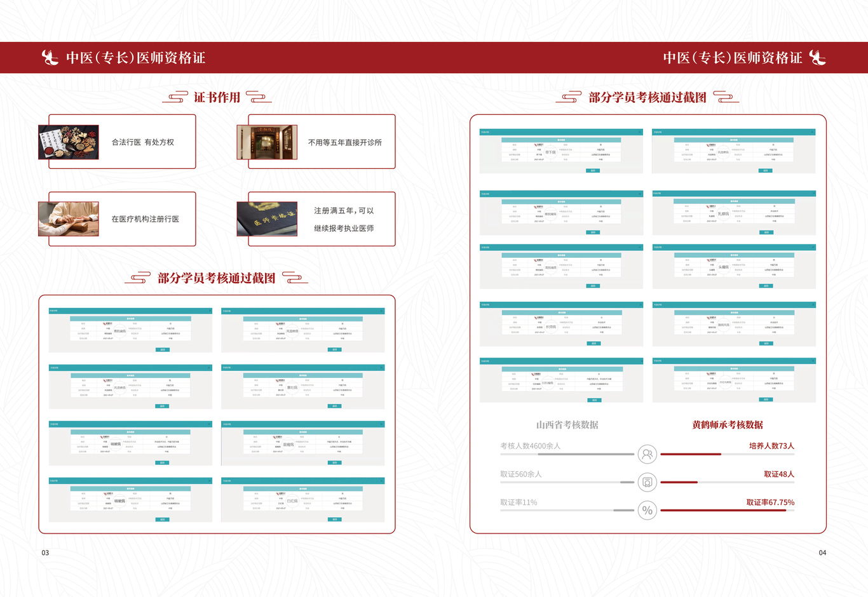Click the crane logo in the left header
The height and width of the screenshot is (597, 868).
point(50,57)
